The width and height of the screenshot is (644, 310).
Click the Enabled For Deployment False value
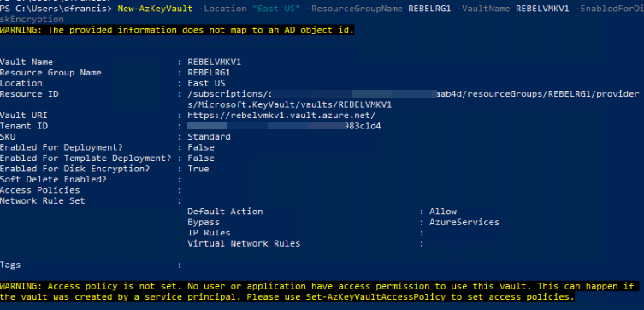(x=201, y=147)
